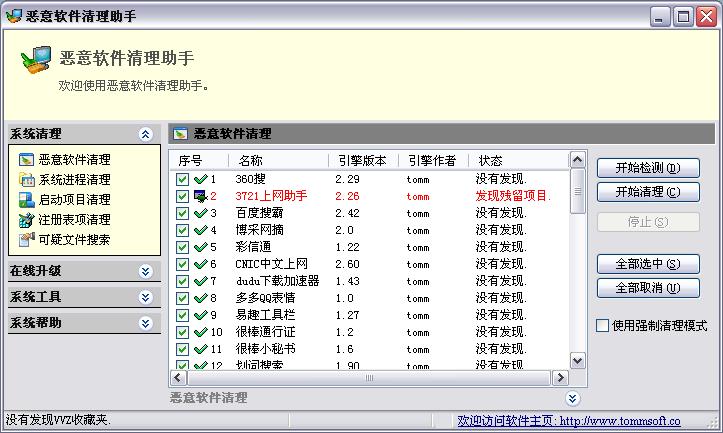The height and width of the screenshot is (433, 723).
Task: Uncheck the checkbox for row 1 360搜
Action: click(x=182, y=179)
